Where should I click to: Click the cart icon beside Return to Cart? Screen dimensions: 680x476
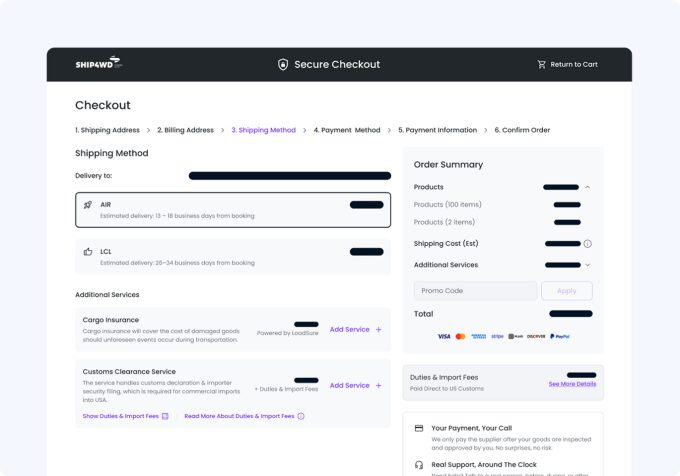[x=542, y=65]
